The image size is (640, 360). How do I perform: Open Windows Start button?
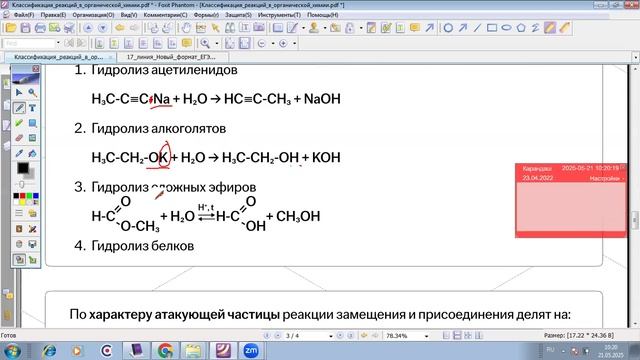pos(13,351)
